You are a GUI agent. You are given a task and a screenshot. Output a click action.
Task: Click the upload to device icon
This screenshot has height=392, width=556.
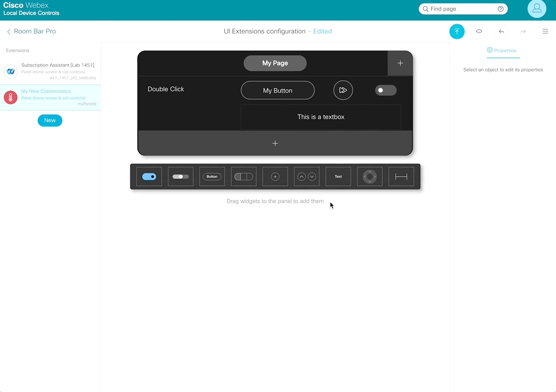(457, 31)
